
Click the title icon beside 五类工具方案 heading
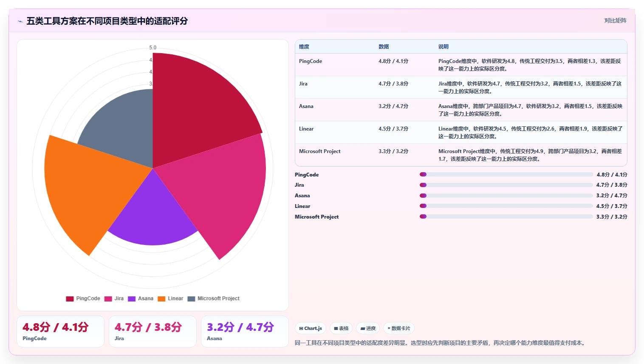[x=20, y=21]
